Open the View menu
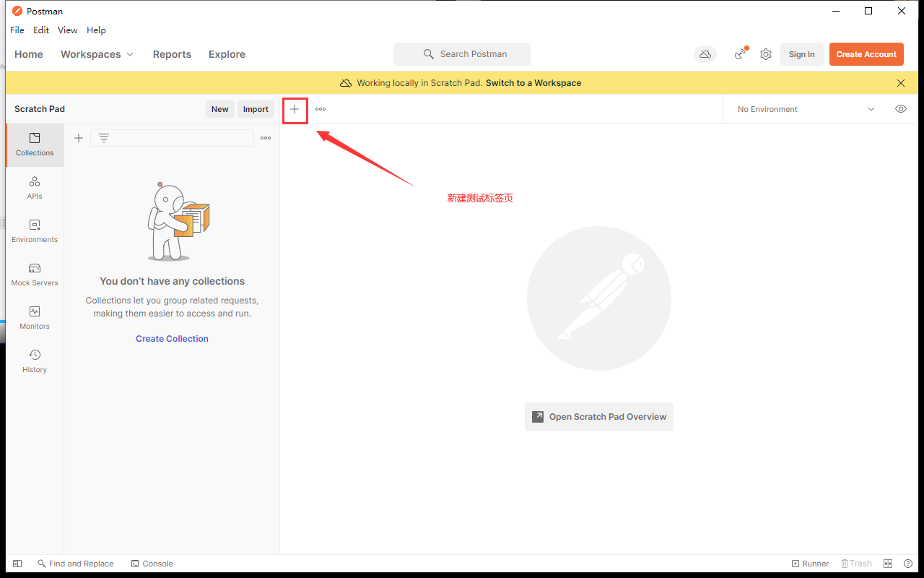The image size is (924, 578). (x=68, y=30)
